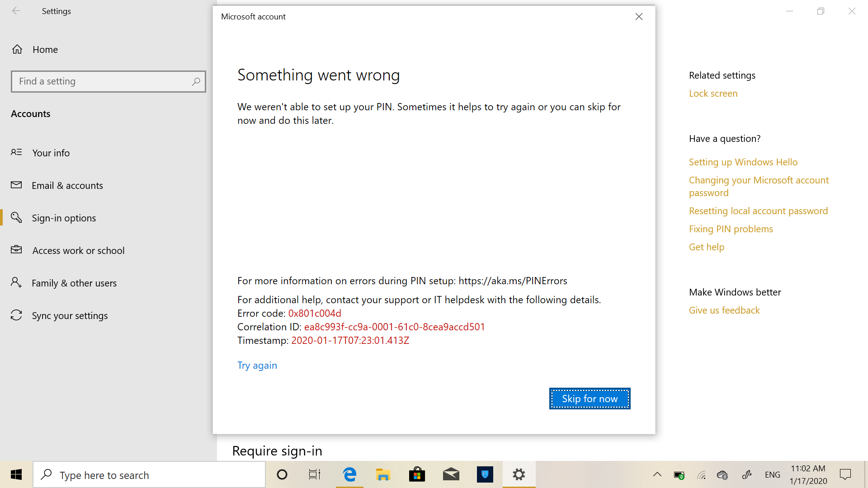The width and height of the screenshot is (868, 488).
Task: Click the Sync your settings icon
Action: [x=16, y=315]
